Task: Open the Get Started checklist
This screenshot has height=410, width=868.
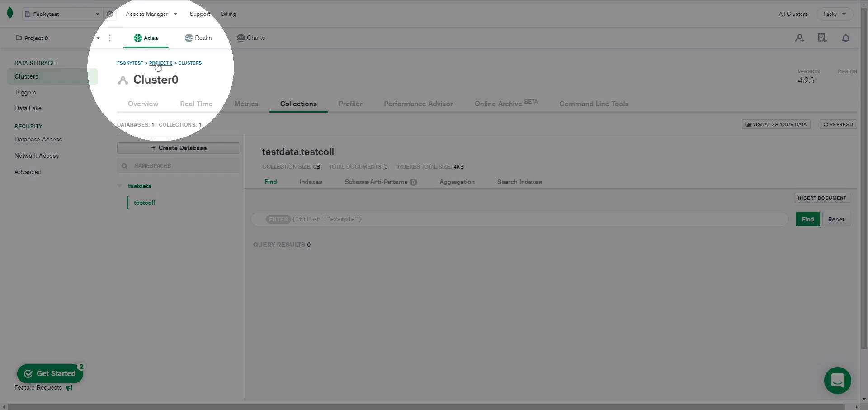Action: coord(50,373)
